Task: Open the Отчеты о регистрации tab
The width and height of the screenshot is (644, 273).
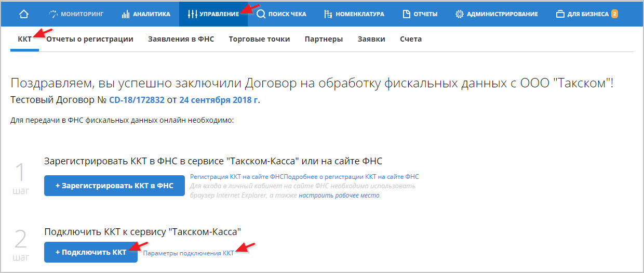Action: click(89, 39)
